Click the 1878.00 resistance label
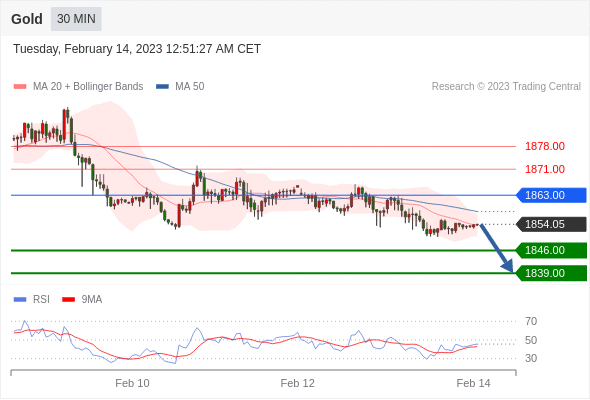 545,146
